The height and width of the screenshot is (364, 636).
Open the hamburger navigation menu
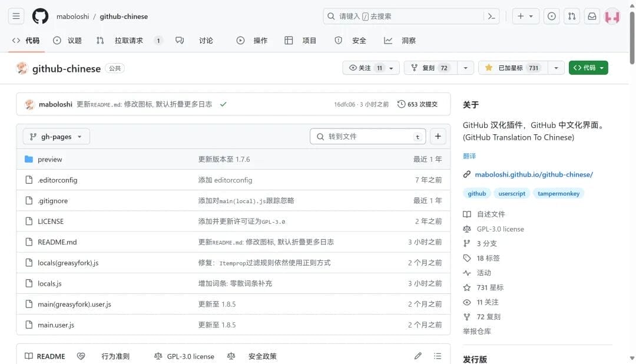[16, 16]
